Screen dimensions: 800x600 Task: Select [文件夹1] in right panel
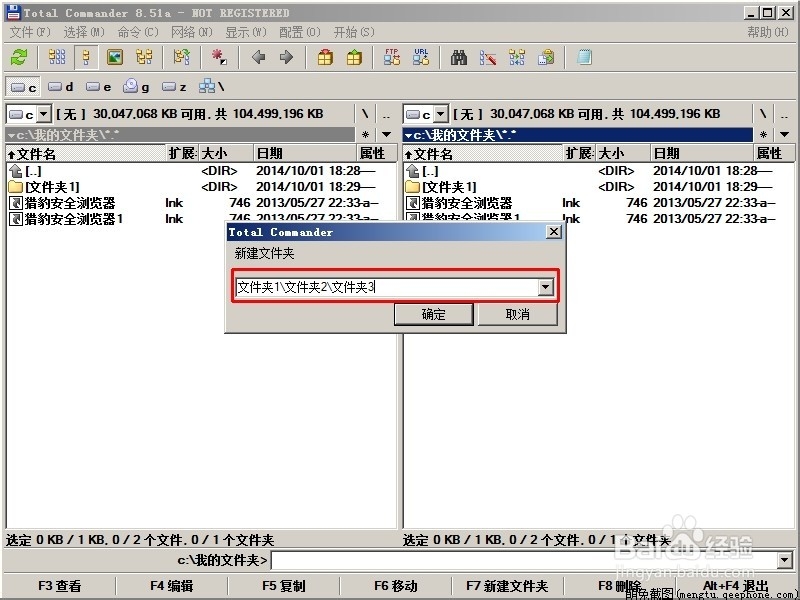[x=598, y=187]
